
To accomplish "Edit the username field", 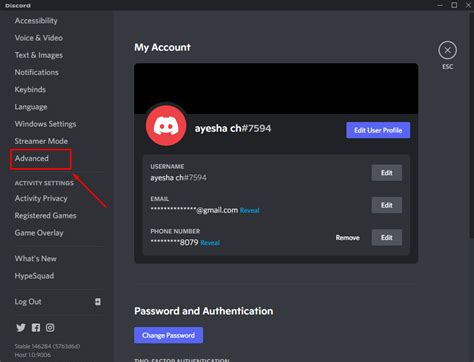I will tap(387, 173).
